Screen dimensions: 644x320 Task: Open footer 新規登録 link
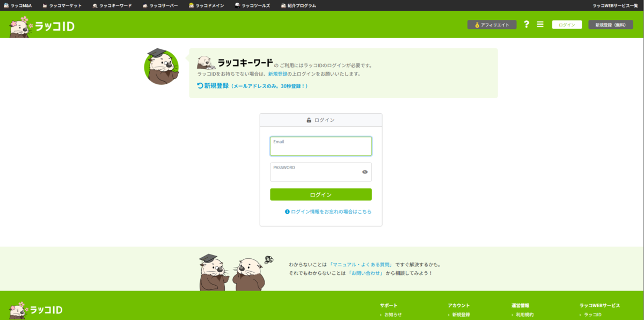(461, 315)
